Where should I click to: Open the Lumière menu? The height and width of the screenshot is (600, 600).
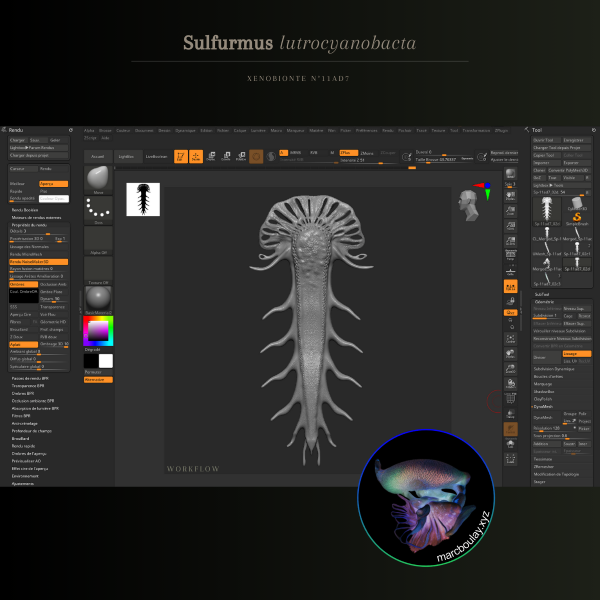(258, 130)
